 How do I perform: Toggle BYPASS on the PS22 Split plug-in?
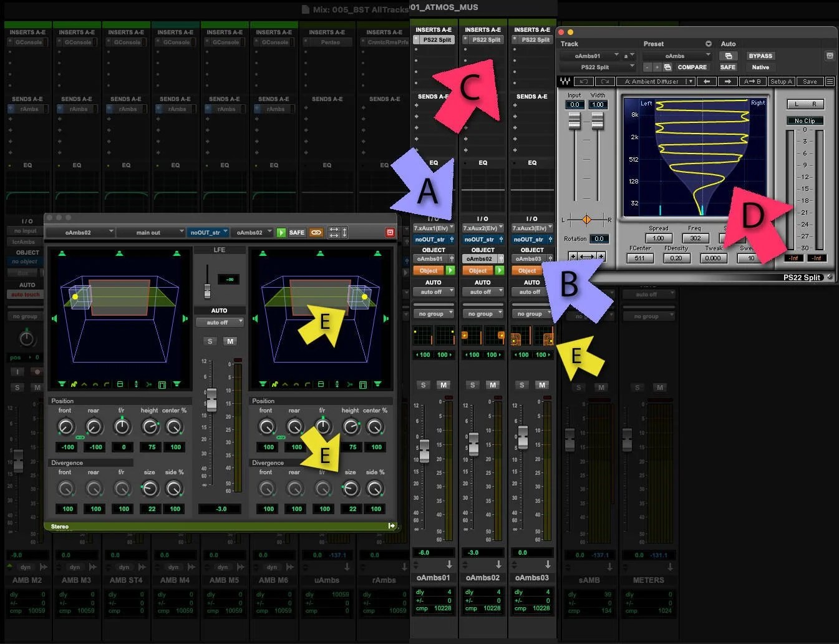tap(760, 56)
